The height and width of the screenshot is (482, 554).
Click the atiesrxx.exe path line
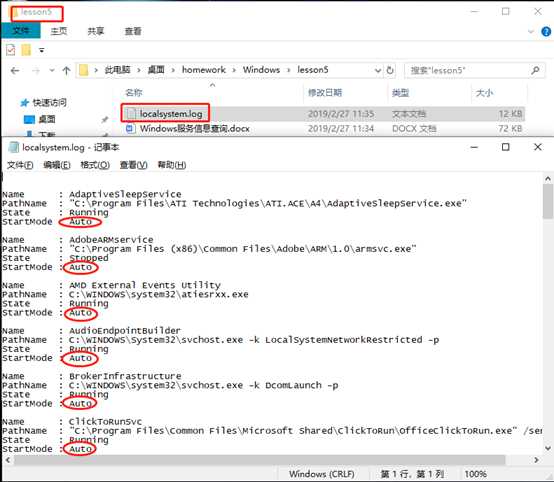[159, 294]
